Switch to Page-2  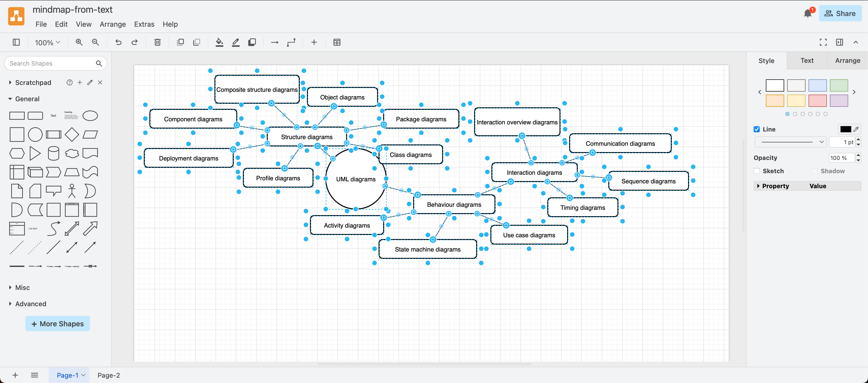point(108,375)
